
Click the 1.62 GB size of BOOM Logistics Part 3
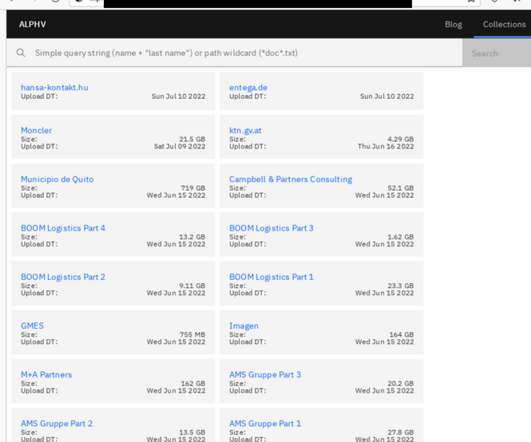[401, 237]
